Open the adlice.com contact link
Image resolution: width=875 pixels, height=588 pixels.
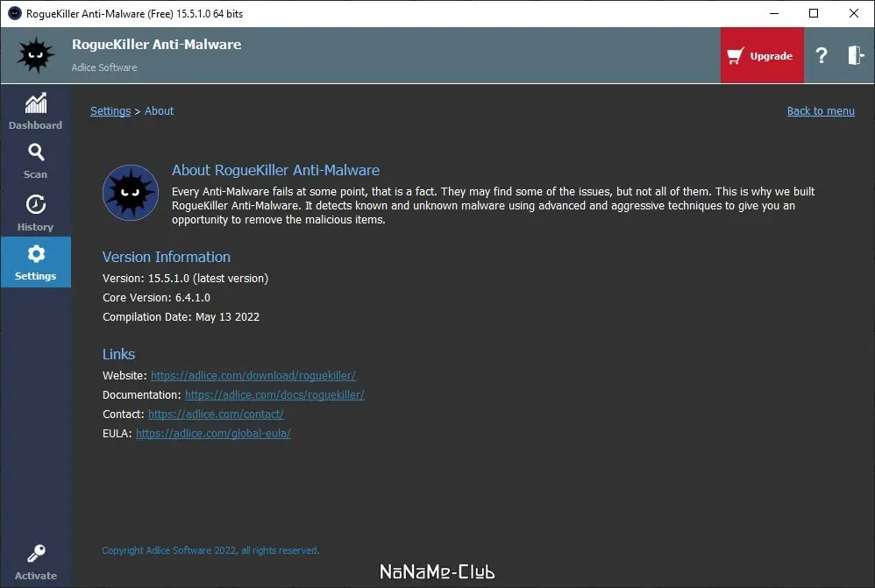216,414
